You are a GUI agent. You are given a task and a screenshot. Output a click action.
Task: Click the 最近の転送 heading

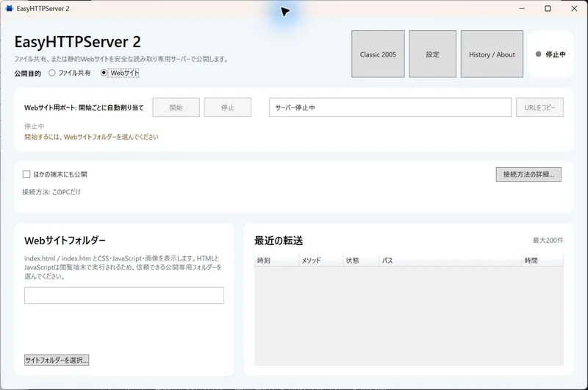(279, 241)
